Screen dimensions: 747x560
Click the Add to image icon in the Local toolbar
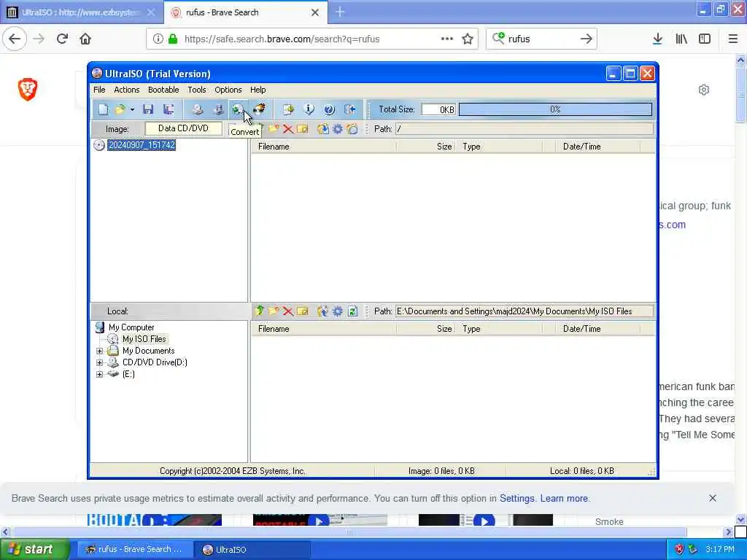(x=323, y=311)
